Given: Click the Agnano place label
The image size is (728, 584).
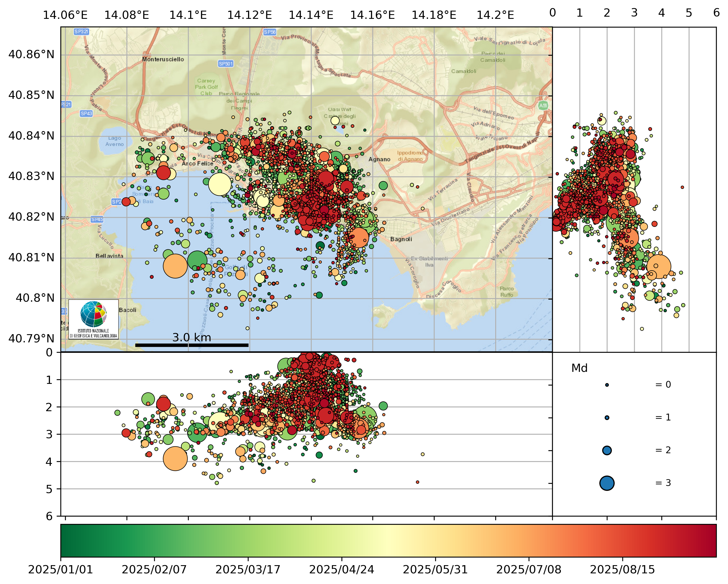Looking at the screenshot, I should pos(379,159).
